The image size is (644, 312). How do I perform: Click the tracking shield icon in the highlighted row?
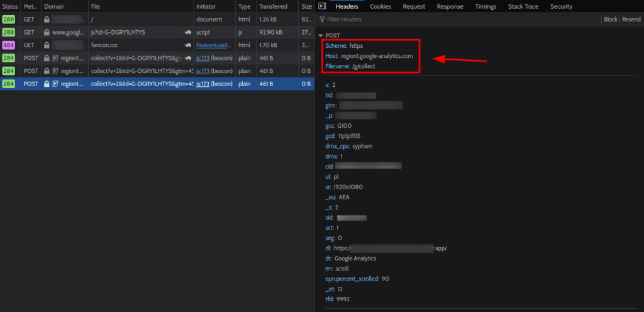tap(55, 84)
